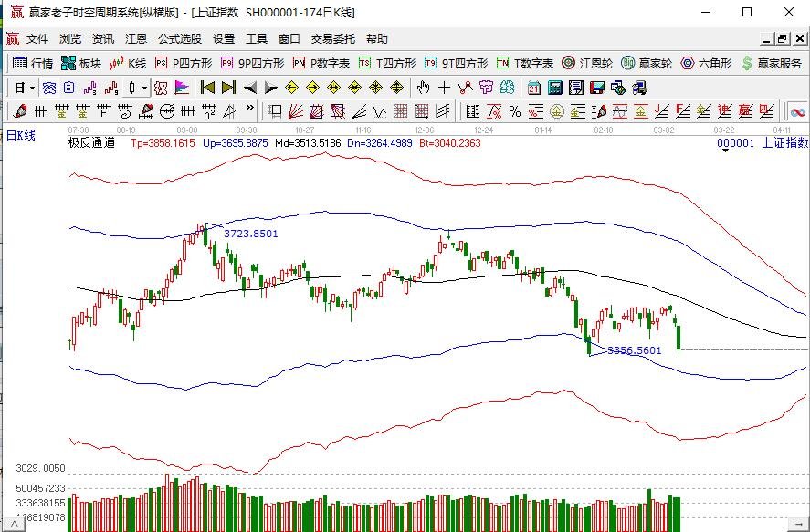Click the n² cycle lines icon
810x532 pixels.
point(209,111)
